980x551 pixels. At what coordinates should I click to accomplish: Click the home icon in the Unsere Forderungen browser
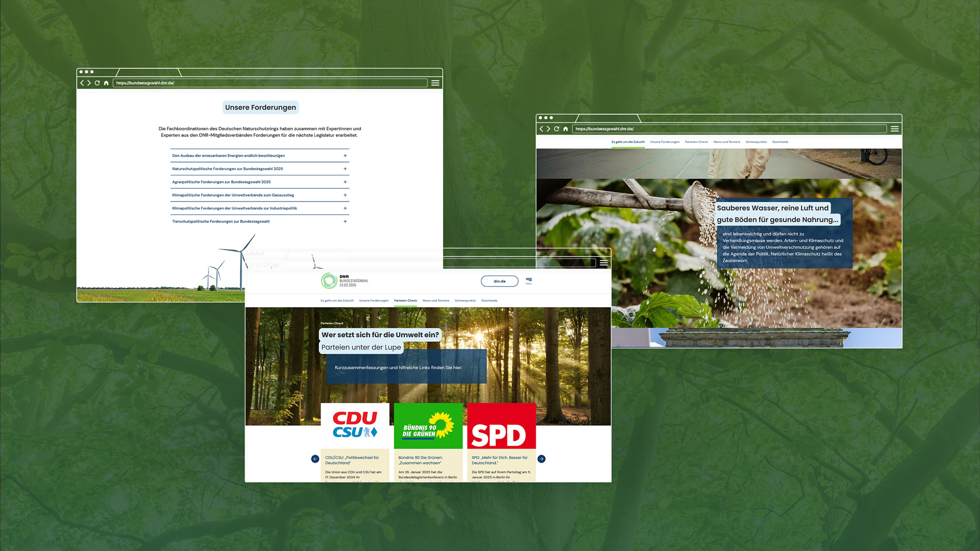106,83
